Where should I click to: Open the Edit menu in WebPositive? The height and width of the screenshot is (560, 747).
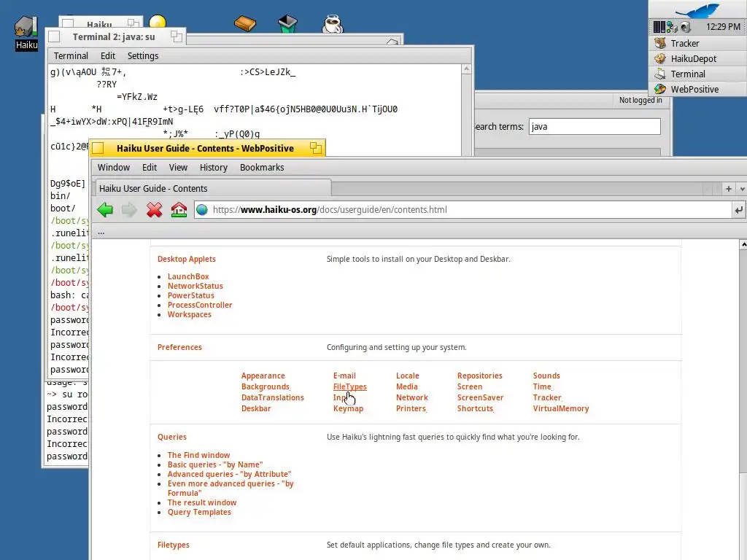click(149, 168)
